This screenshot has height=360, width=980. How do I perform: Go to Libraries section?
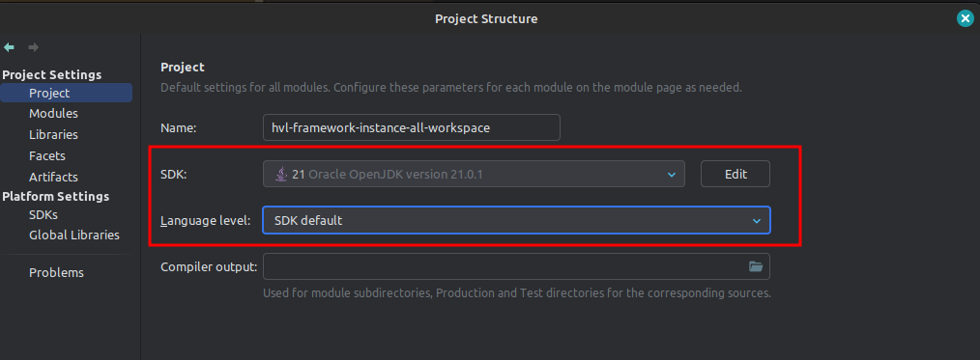tap(54, 135)
